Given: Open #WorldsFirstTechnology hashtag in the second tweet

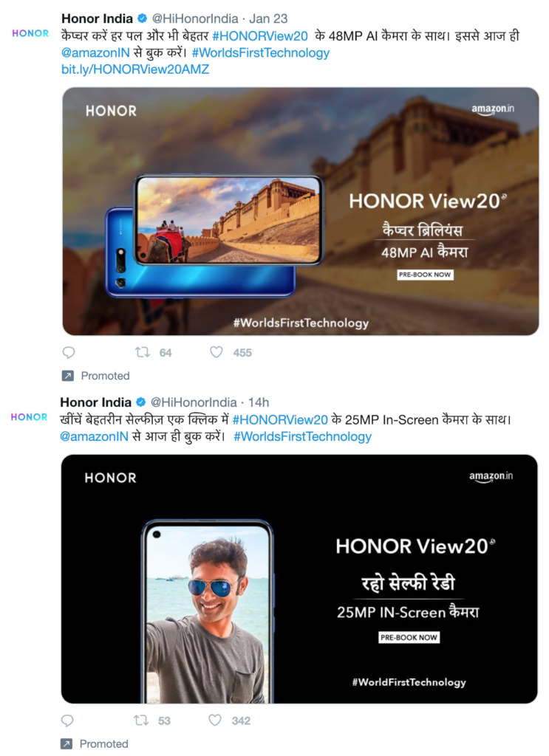Looking at the screenshot, I should point(302,437).
